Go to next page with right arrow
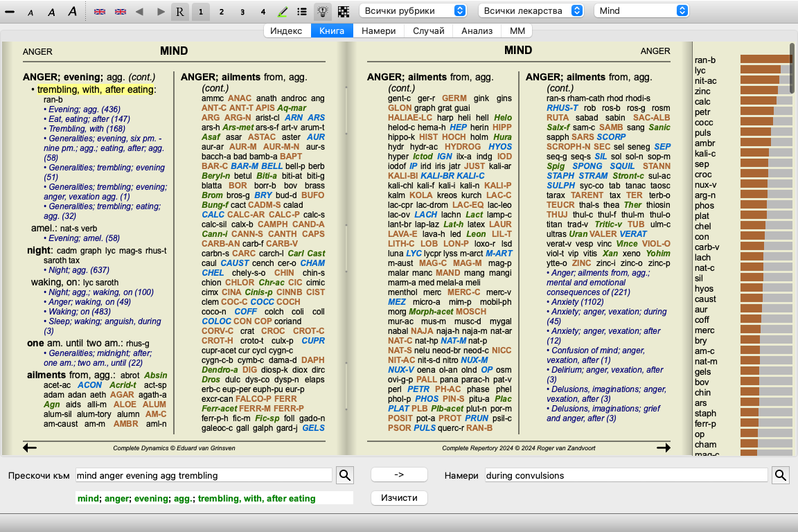798x532 pixels. click(x=664, y=447)
